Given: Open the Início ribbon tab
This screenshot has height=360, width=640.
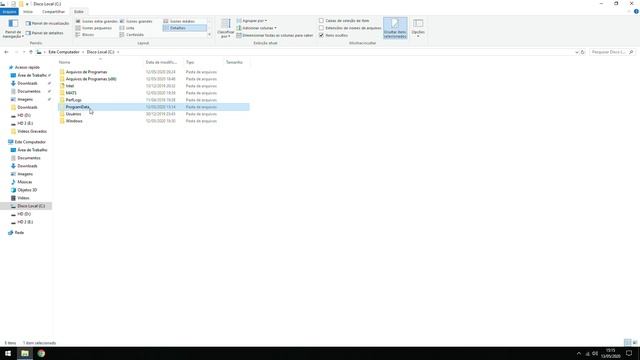Looking at the screenshot, I should click(28, 12).
